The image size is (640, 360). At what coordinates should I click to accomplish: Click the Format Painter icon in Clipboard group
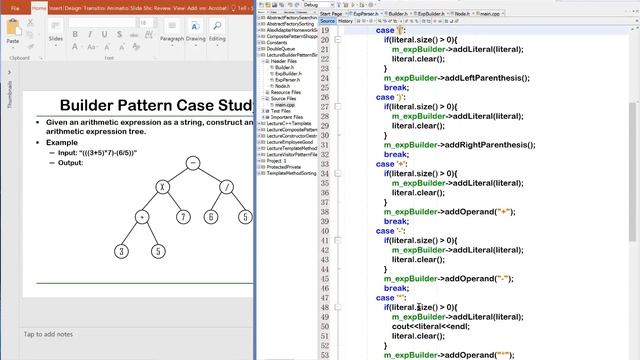click(31, 47)
